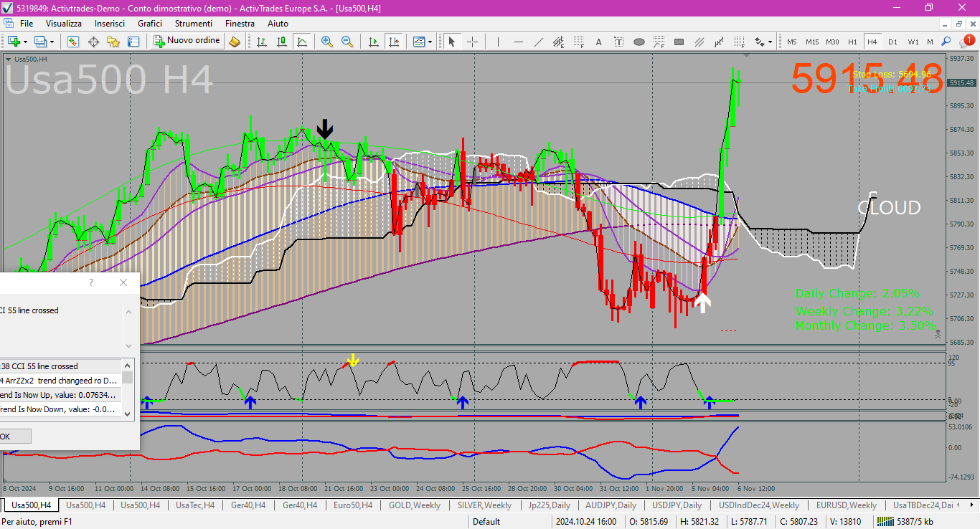Click the alert list scrollbar thumb

click(x=128, y=377)
